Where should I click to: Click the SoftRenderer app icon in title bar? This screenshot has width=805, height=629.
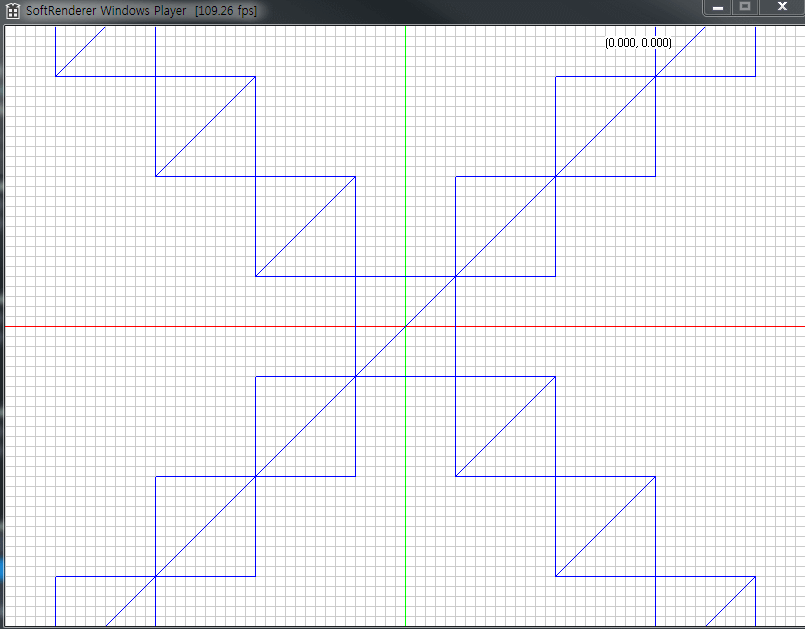(13, 11)
